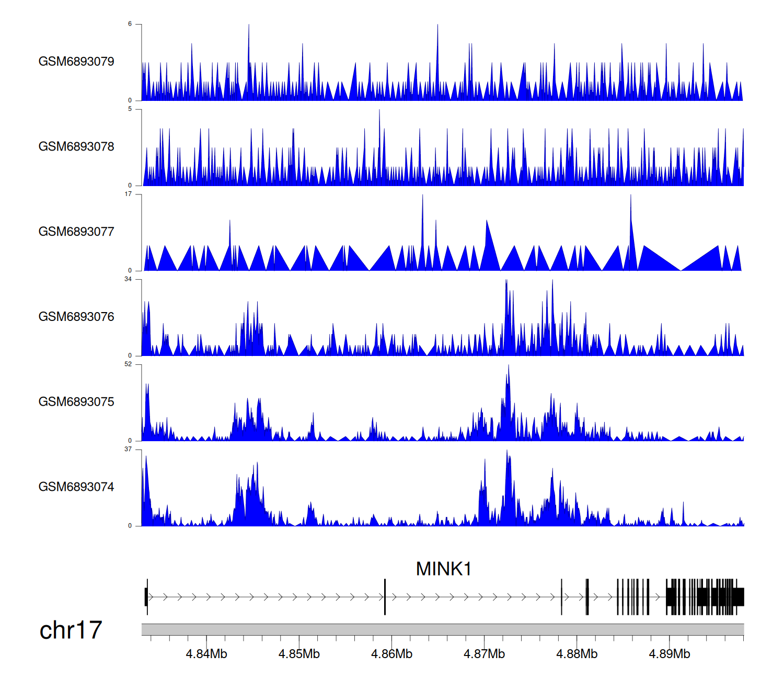Select the 4.87Mb coordinate label
The width and height of the screenshot is (784, 690).
pos(484,654)
